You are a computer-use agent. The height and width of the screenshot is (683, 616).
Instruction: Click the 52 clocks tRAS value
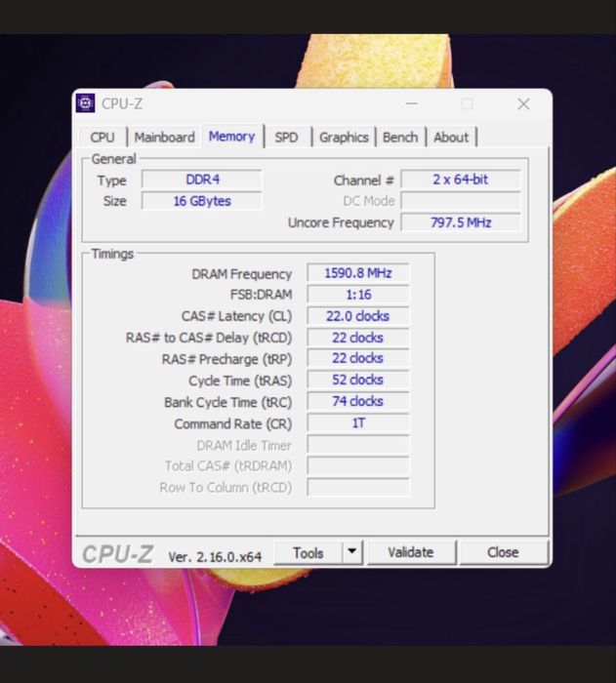[x=358, y=380]
